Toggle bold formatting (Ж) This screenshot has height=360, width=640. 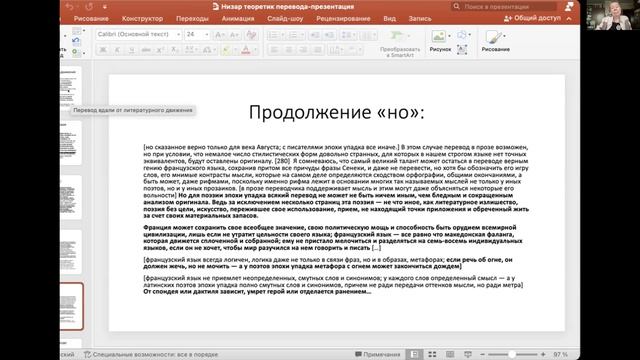103,50
